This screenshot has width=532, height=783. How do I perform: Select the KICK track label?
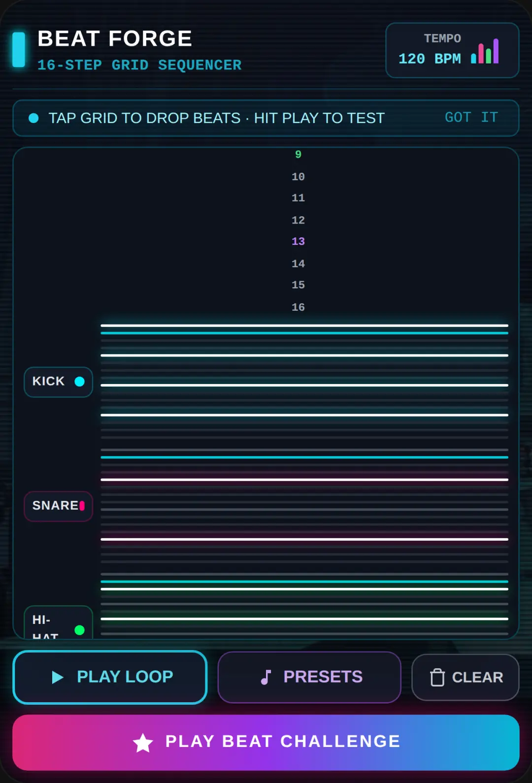click(x=58, y=382)
